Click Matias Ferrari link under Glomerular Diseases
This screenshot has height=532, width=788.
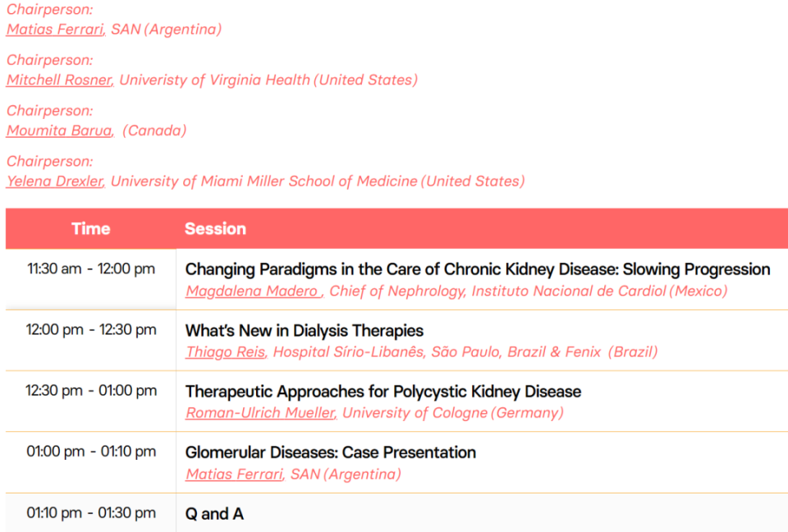click(235, 475)
